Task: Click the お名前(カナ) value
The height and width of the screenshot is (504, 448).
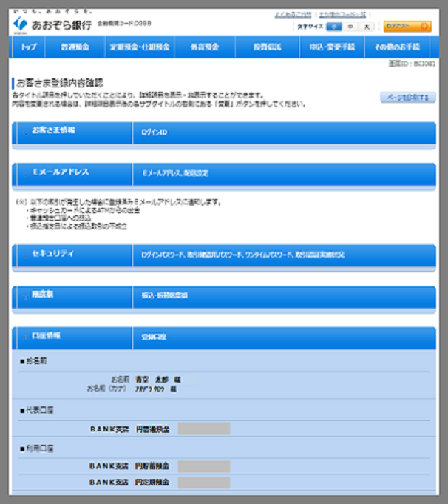Action: 156,389
